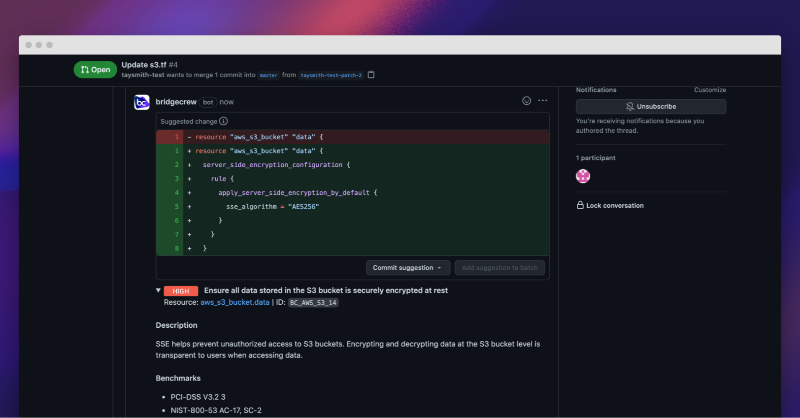Click the Notifications sidebar heading
800x418 pixels.
click(x=596, y=90)
